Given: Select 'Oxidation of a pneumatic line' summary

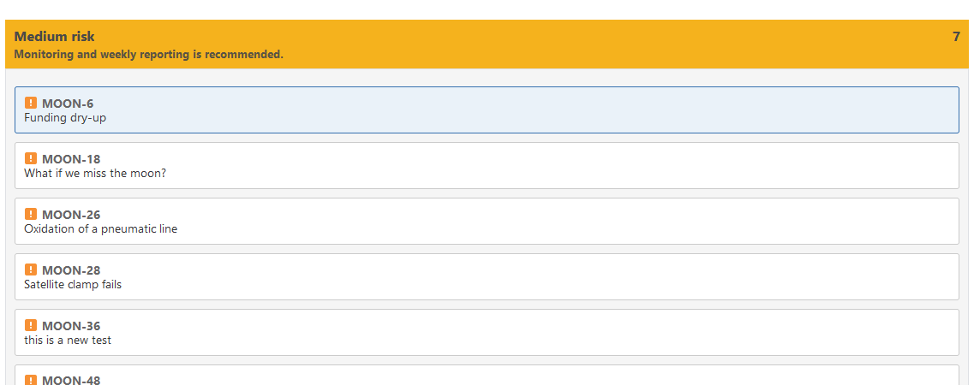Looking at the screenshot, I should pos(101,229).
